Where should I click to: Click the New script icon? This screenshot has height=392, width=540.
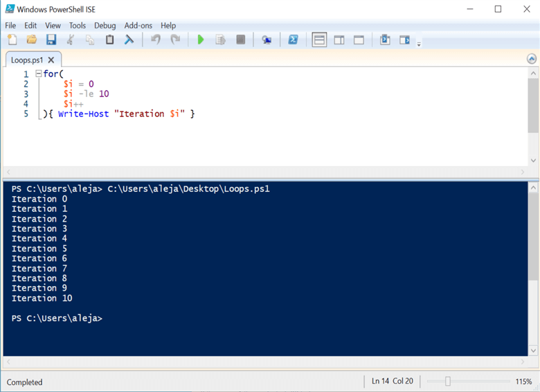click(x=12, y=39)
